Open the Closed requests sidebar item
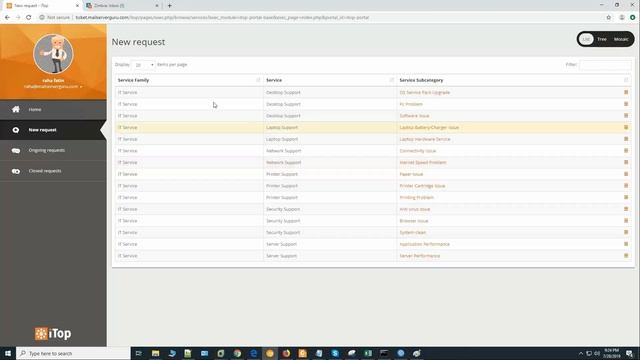Image resolution: width=640 pixels, height=360 pixels. [x=53, y=171]
